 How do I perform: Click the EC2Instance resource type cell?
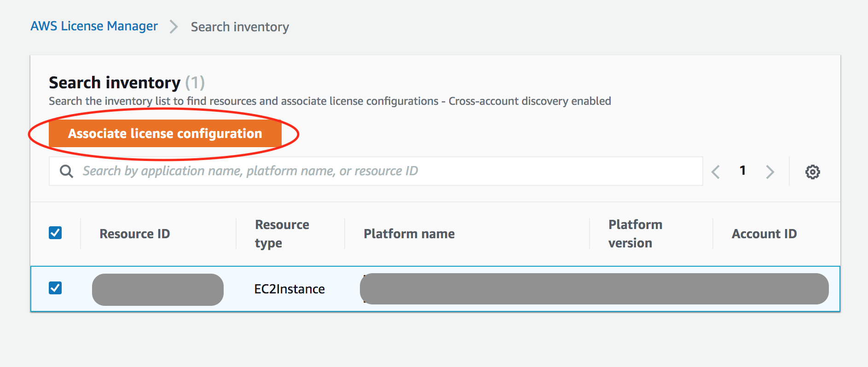289,289
